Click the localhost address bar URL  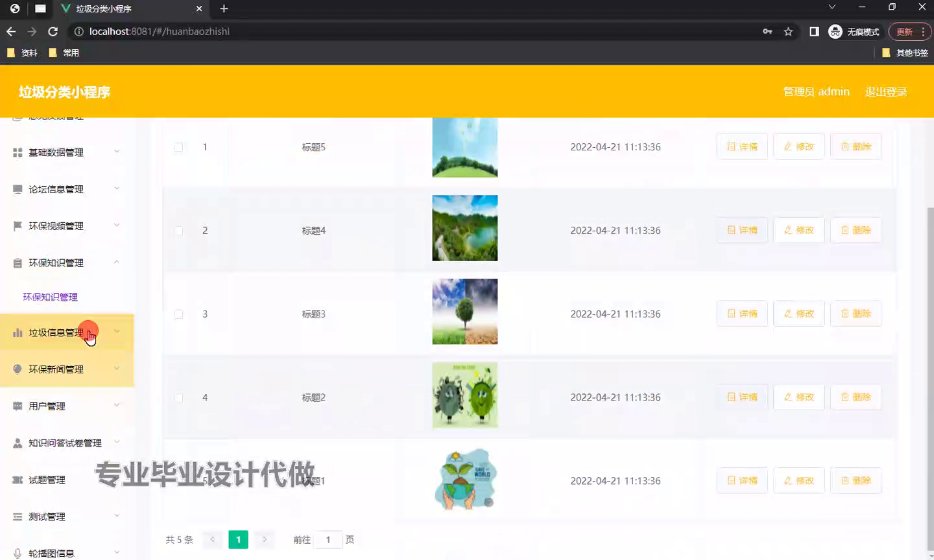tap(159, 31)
